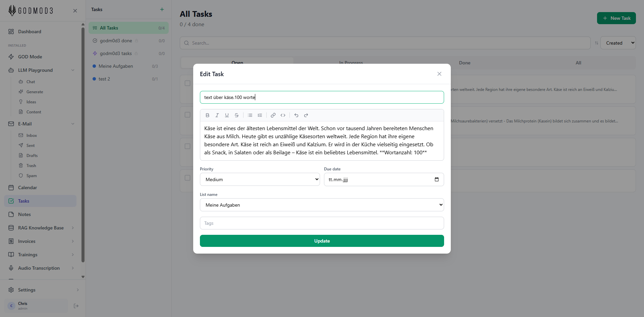Toggle underline formatting in editor
Image resolution: width=644 pixels, height=317 pixels.
pyautogui.click(x=227, y=115)
